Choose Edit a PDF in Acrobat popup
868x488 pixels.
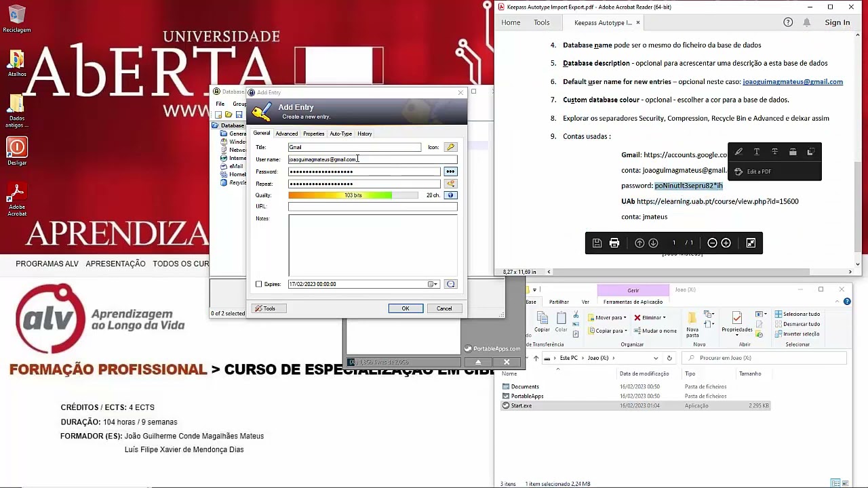pyautogui.click(x=753, y=171)
